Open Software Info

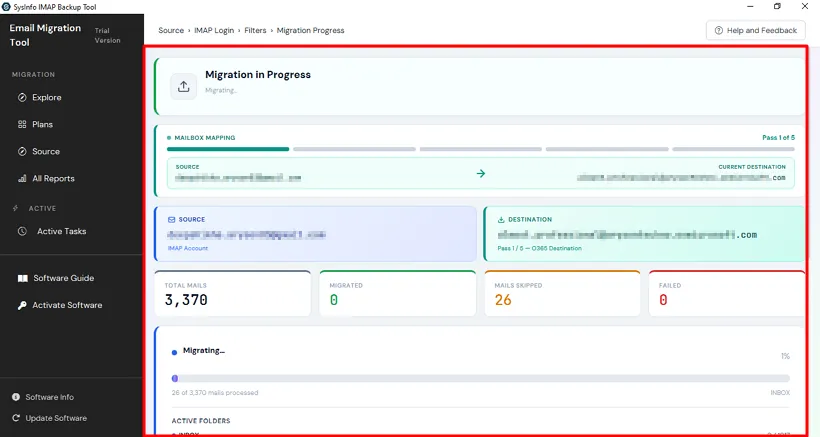point(50,397)
